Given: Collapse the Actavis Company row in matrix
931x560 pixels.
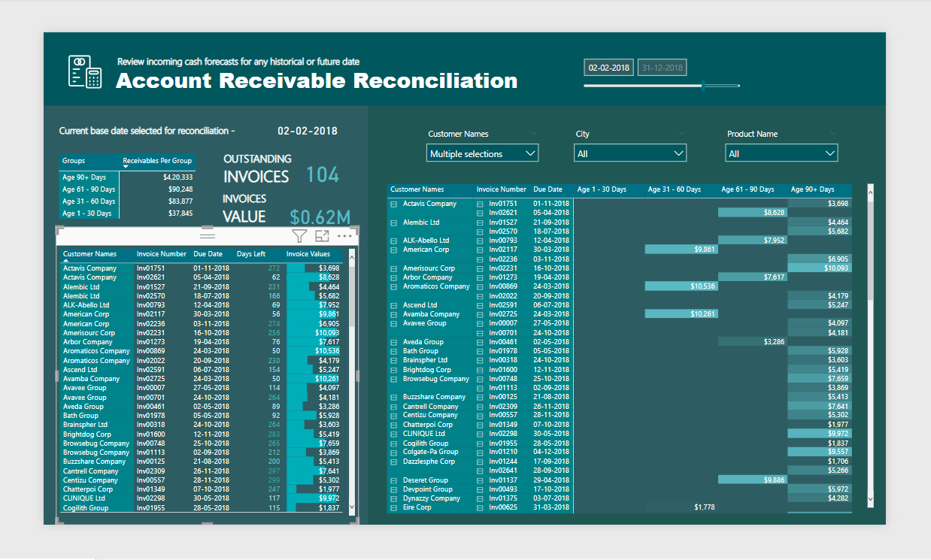Looking at the screenshot, I should pyautogui.click(x=393, y=204).
